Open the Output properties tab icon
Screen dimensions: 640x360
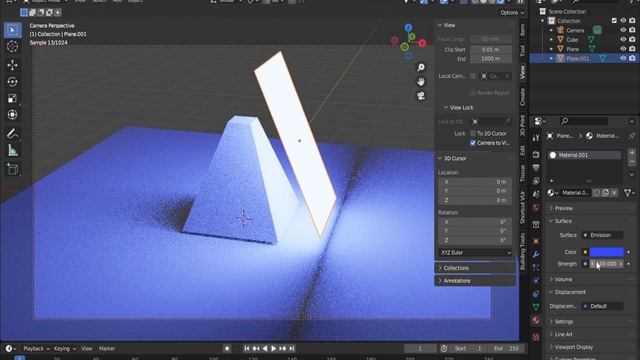(536, 168)
